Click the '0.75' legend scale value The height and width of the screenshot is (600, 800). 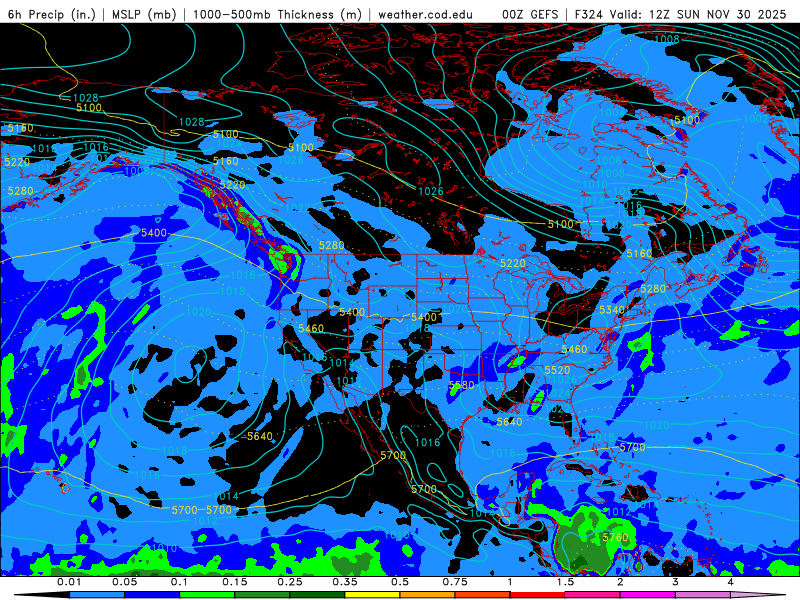[455, 582]
